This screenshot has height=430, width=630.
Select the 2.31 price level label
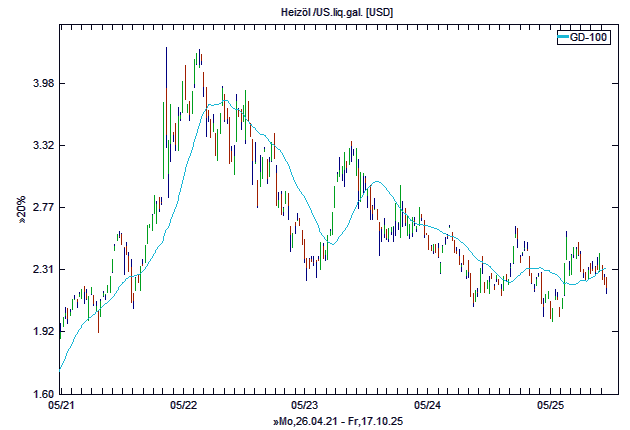click(39, 270)
